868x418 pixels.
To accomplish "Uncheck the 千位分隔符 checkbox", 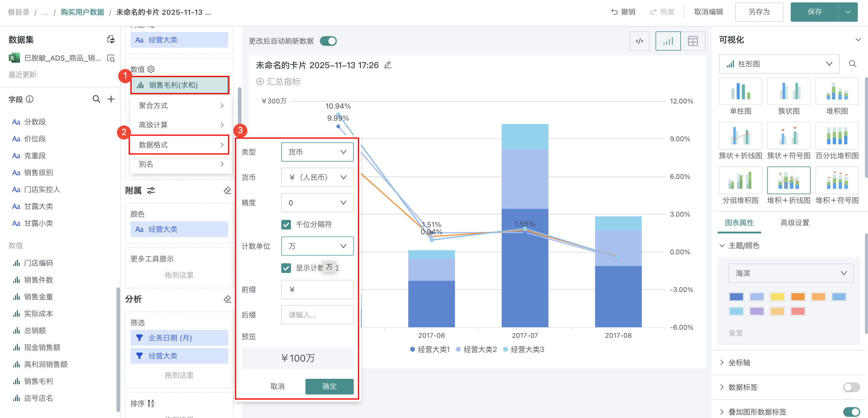I will click(286, 224).
